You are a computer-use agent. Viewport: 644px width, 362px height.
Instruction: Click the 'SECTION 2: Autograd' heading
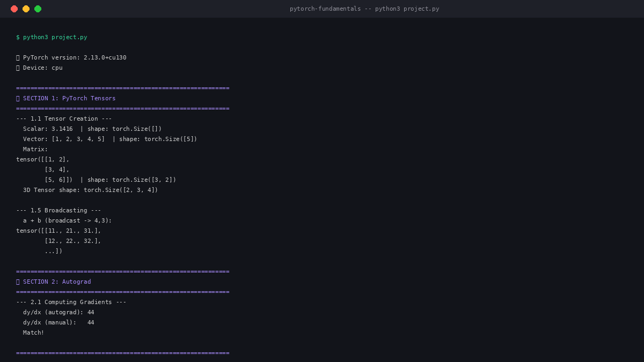point(54,282)
